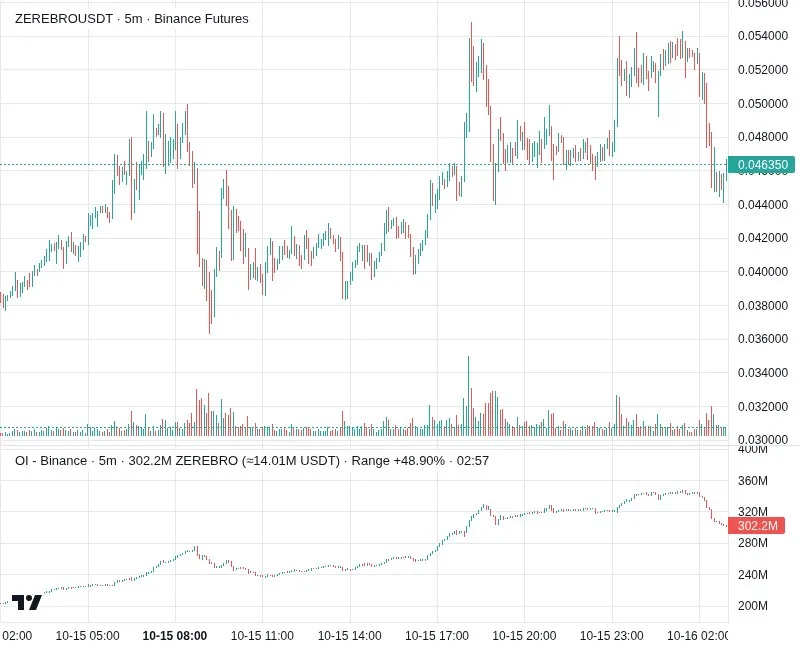This screenshot has height=650, width=800.
Task: Click the 0.048000 price axis label
Action: point(762,137)
